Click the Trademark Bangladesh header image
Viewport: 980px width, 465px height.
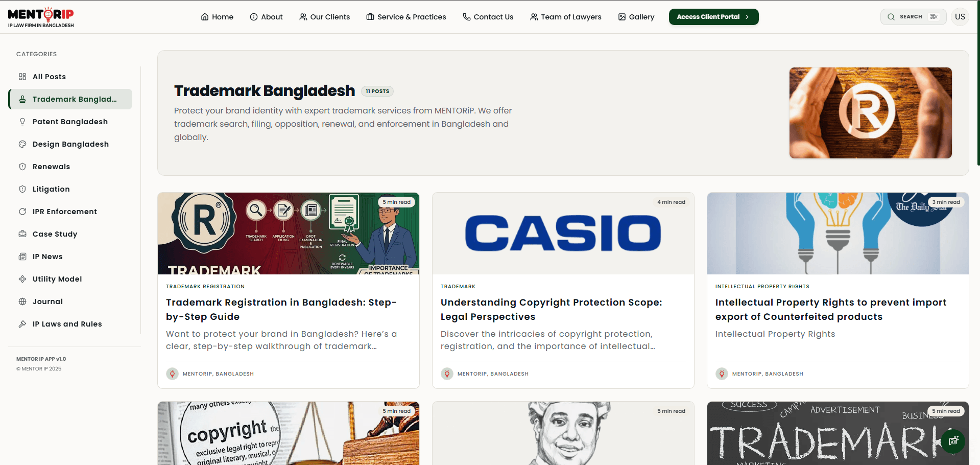coord(871,113)
